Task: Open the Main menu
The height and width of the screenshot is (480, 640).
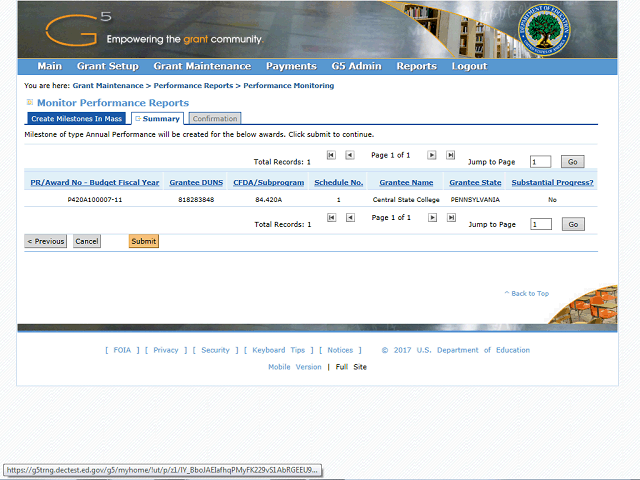Action: tap(50, 66)
